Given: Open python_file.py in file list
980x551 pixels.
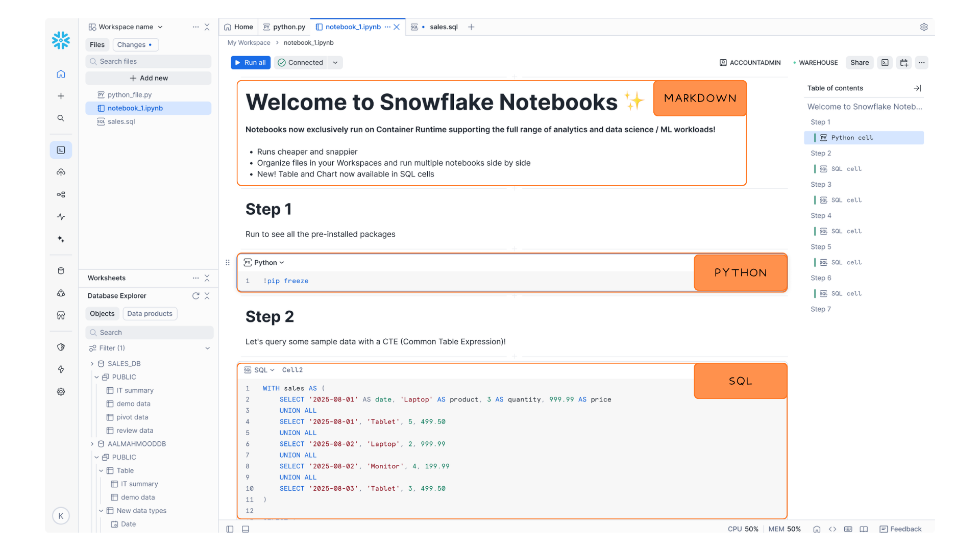Looking at the screenshot, I should pyautogui.click(x=149, y=95).
